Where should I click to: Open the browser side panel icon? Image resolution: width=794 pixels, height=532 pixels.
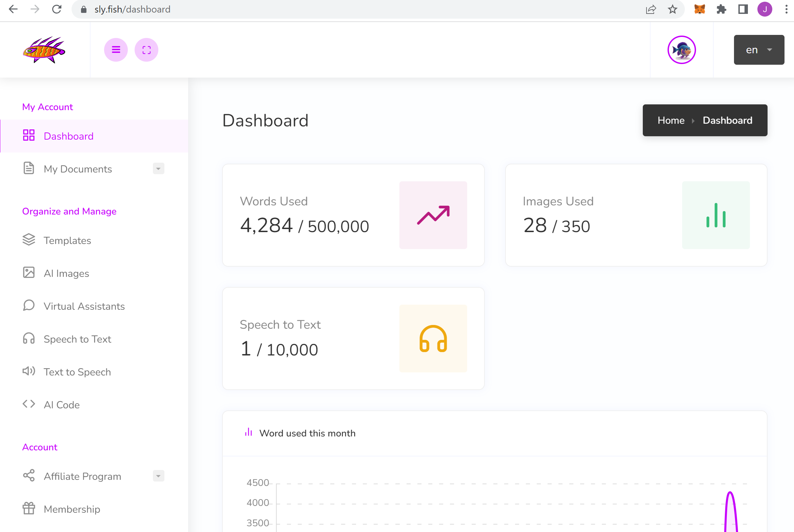point(743,9)
